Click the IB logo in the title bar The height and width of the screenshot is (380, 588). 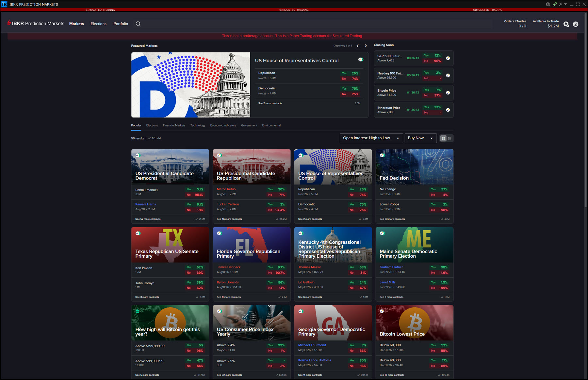4,4
